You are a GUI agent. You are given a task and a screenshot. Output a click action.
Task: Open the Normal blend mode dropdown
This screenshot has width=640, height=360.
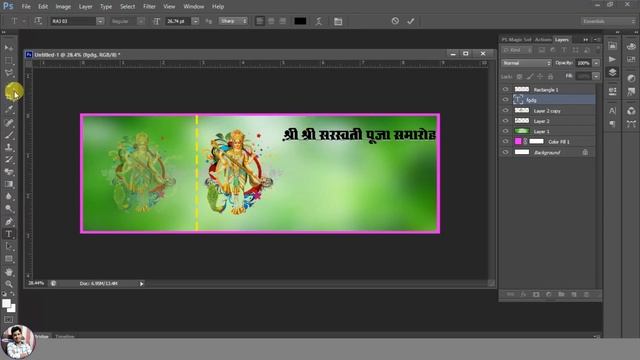tap(527, 63)
